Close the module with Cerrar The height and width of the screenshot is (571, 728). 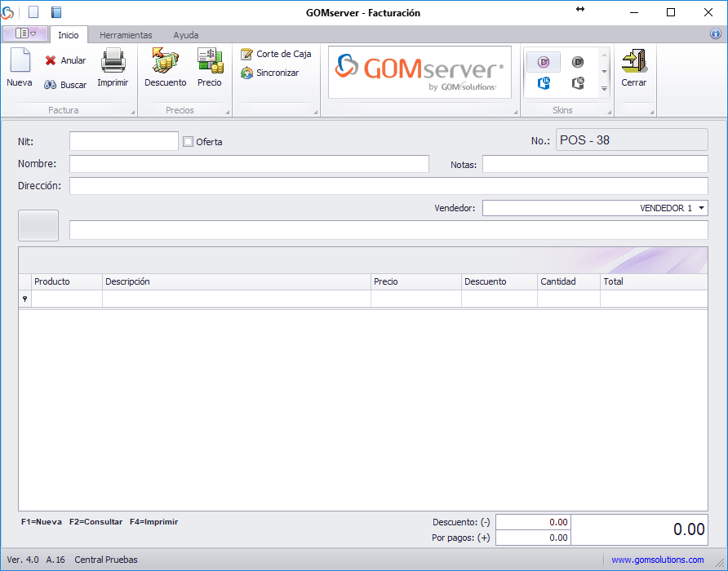tap(633, 67)
